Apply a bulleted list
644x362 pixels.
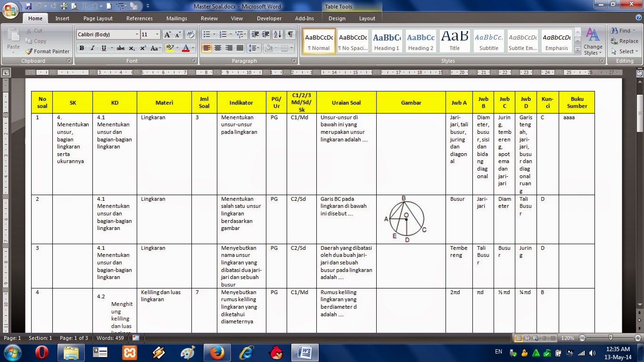click(x=206, y=34)
